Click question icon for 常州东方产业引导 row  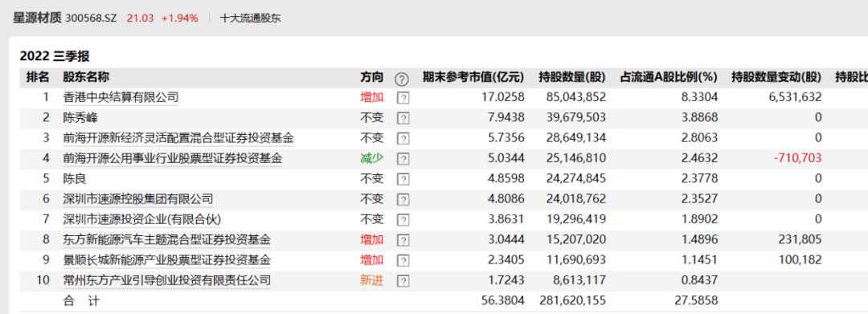(403, 281)
